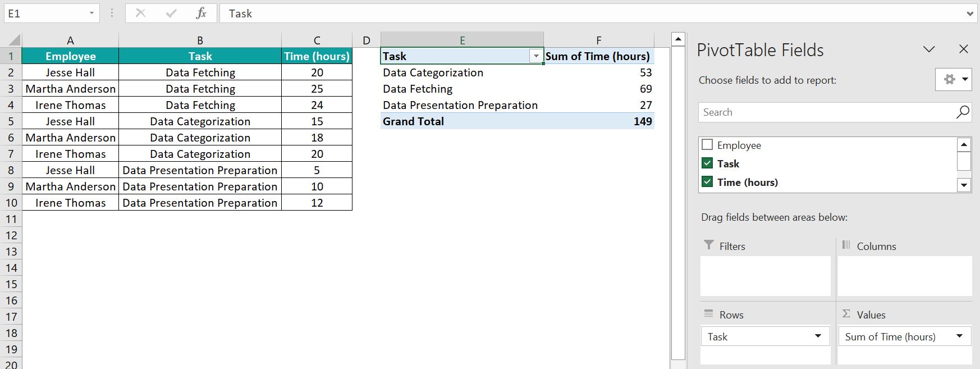Select the Grand Total value 149
This screenshot has width=980, height=369.
point(599,121)
